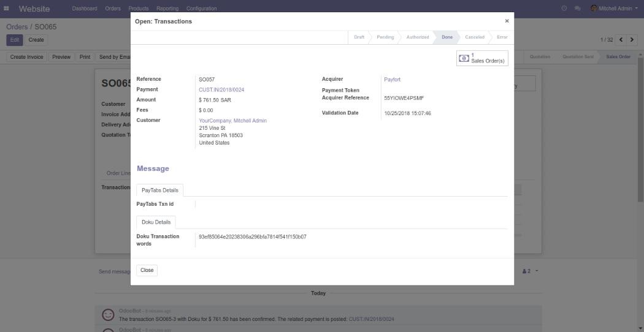
Task: Open the Products menu
Action: pos(139,8)
